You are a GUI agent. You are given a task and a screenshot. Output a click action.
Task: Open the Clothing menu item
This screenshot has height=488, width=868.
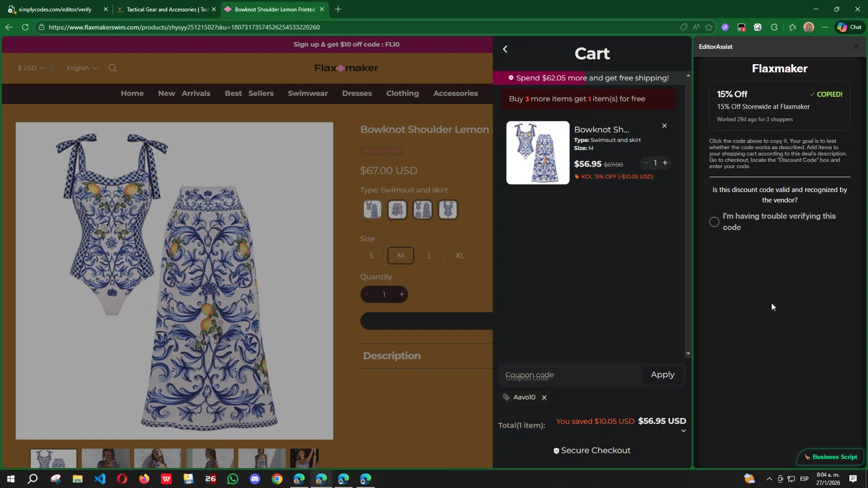coord(403,93)
